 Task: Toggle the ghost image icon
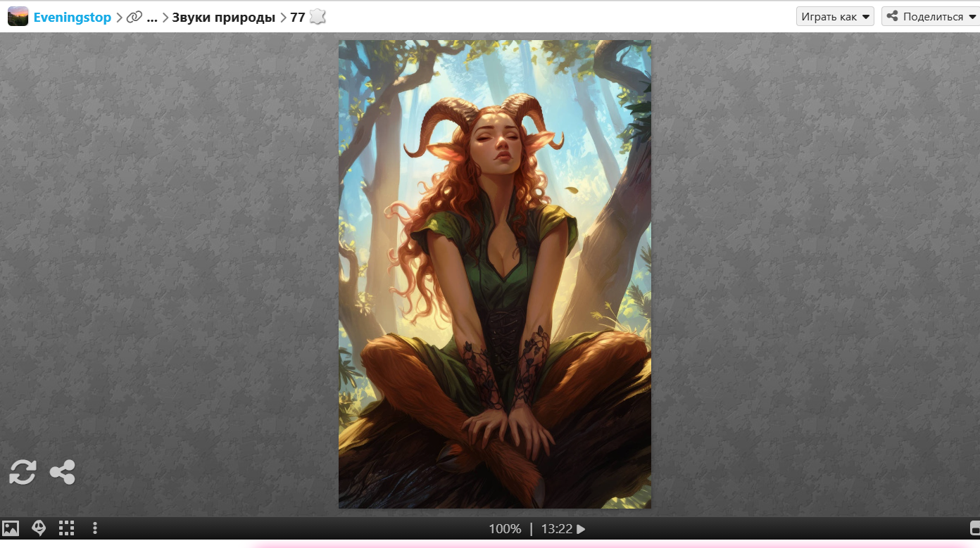pos(39,528)
